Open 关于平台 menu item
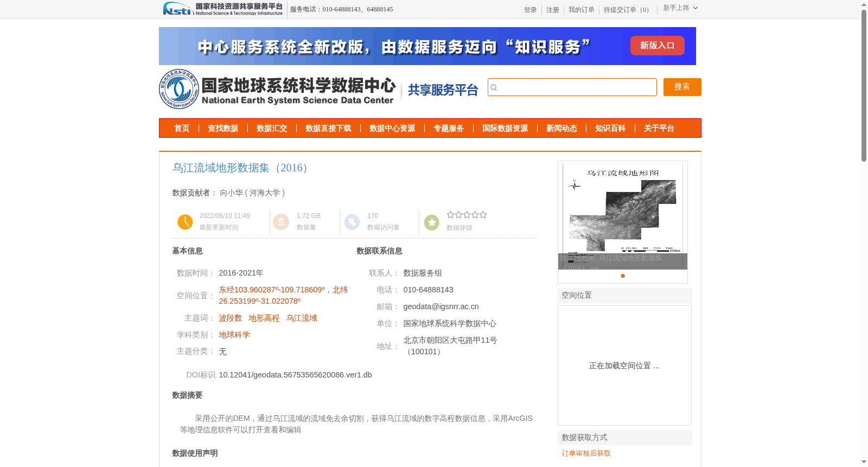 659,129
